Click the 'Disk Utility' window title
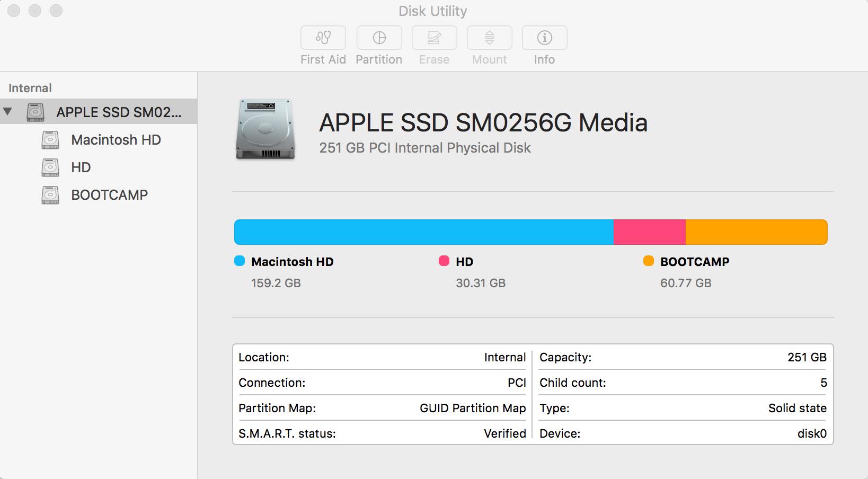The width and height of the screenshot is (868, 479). click(433, 11)
